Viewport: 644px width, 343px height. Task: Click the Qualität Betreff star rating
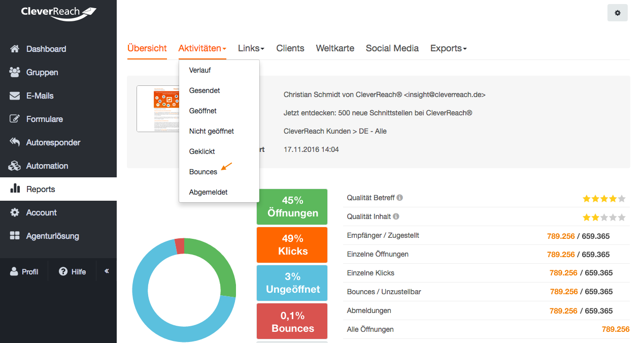coord(604,199)
